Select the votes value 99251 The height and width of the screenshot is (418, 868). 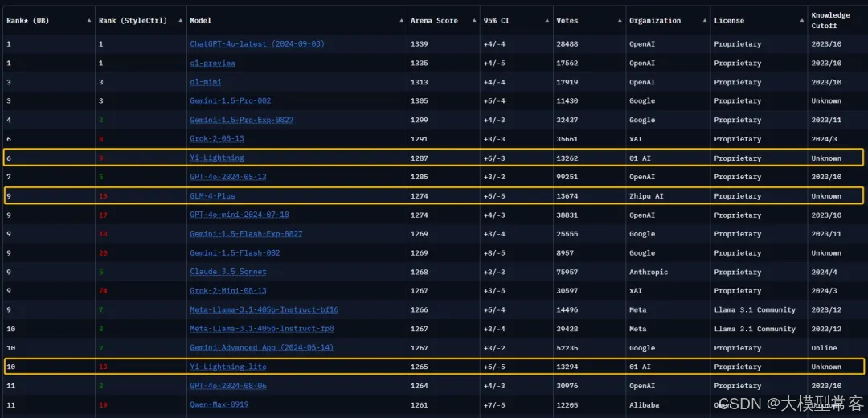click(x=567, y=177)
